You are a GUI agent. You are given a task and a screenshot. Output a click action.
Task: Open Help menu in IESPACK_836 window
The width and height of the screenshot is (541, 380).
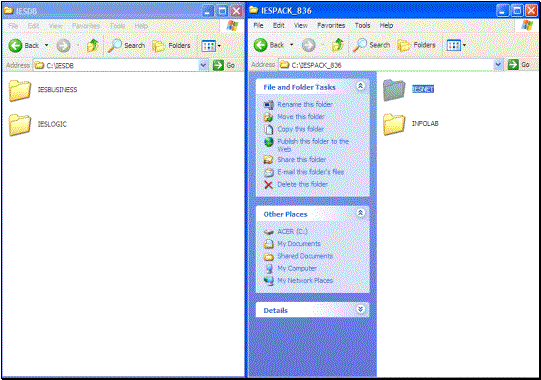386,26
